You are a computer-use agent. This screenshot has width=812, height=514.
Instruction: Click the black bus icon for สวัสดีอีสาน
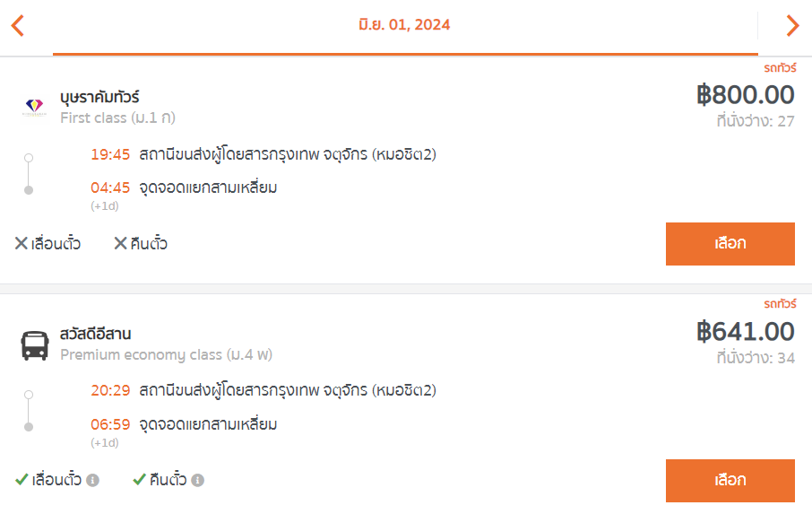coord(35,345)
